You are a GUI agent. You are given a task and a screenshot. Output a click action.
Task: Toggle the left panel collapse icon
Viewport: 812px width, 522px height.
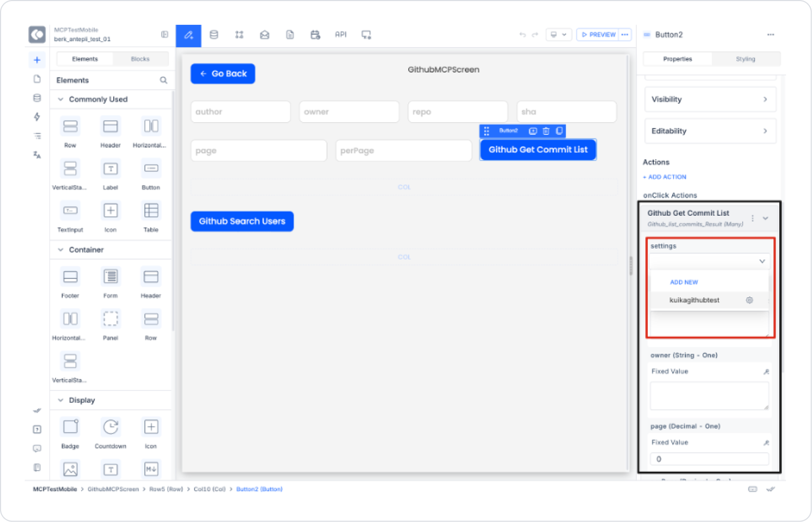pos(165,34)
